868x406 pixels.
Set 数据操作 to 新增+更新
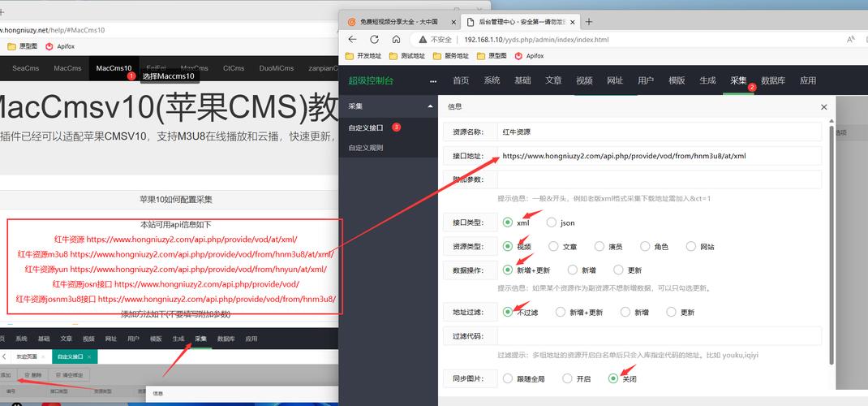(508, 270)
